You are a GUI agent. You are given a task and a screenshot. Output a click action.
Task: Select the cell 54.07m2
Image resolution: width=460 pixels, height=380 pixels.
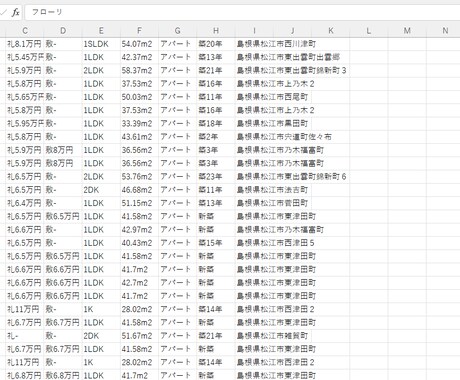[x=139, y=44]
